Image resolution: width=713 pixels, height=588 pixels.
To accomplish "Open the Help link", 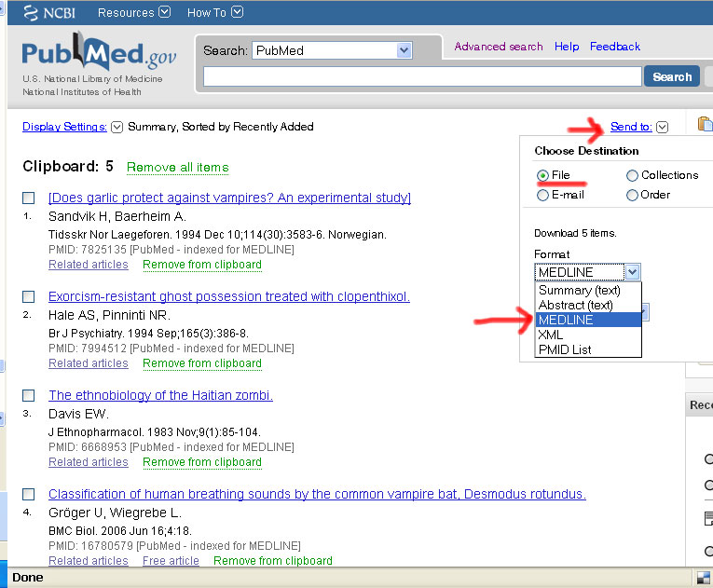I will pos(567,47).
